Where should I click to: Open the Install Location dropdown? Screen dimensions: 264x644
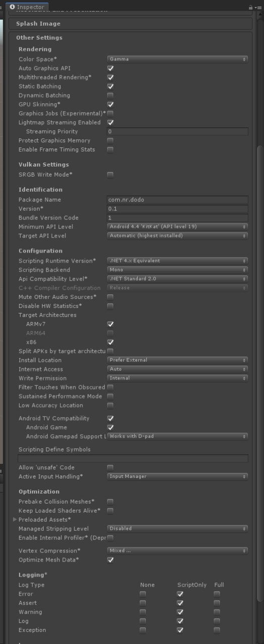click(178, 360)
